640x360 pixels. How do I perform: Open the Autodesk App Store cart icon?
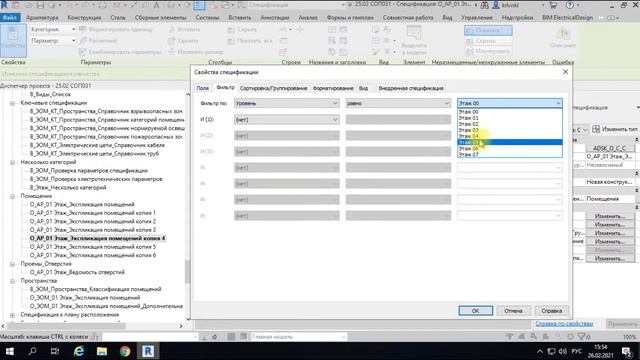(x=553, y=5)
